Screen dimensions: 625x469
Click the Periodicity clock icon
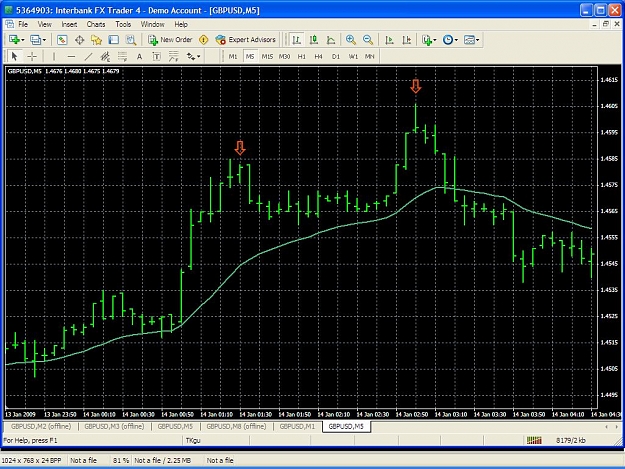[448, 39]
